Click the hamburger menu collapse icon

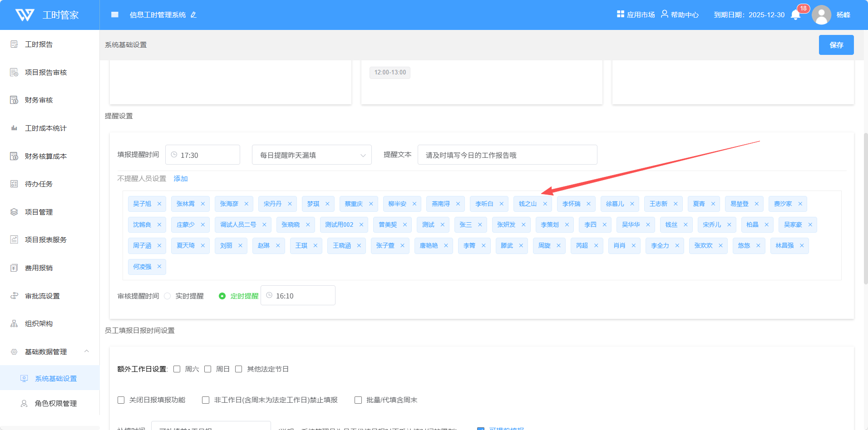pyautogui.click(x=115, y=15)
